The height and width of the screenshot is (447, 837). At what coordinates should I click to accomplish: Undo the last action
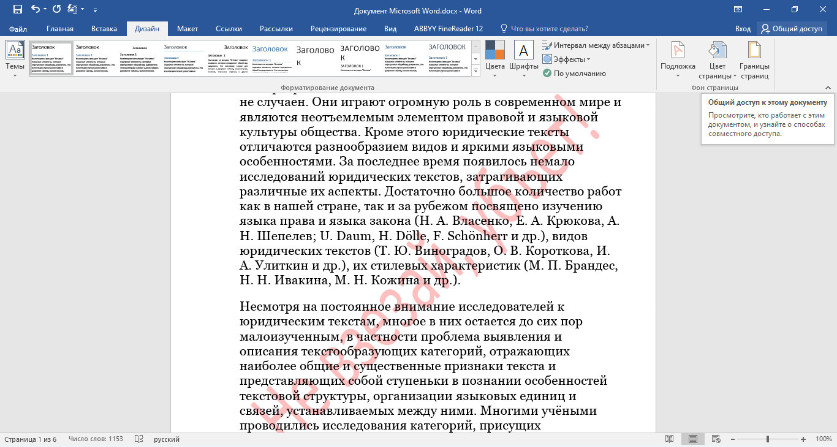pyautogui.click(x=36, y=9)
